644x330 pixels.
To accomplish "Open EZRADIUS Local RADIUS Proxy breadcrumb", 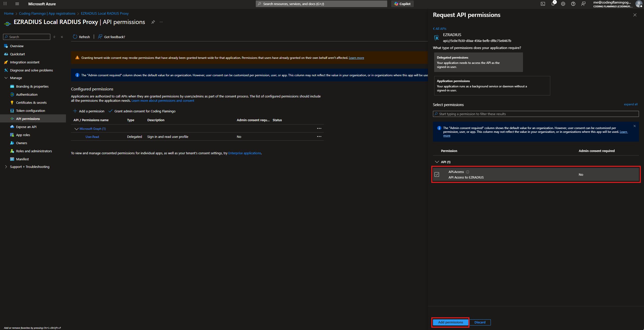I will pos(105,13).
